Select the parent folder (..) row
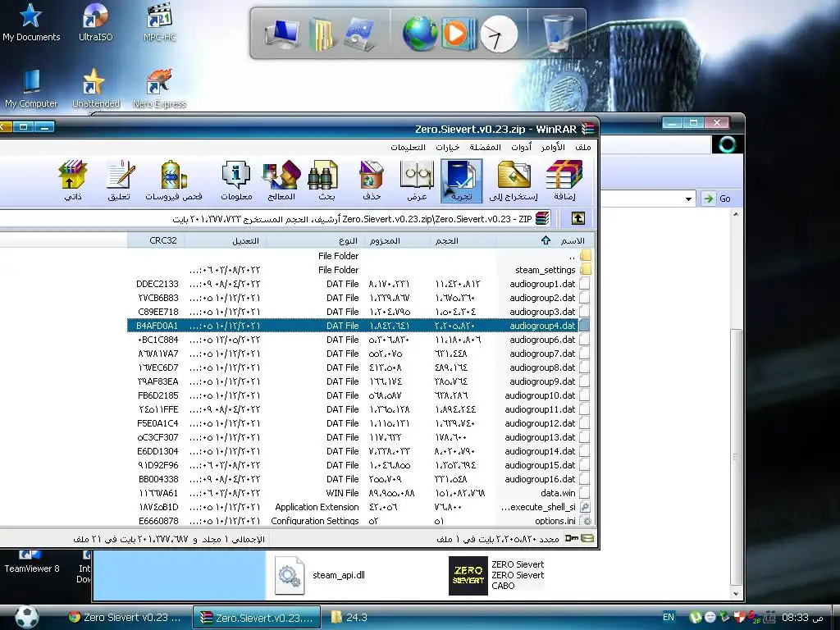The width and height of the screenshot is (840, 630). pyautogui.click(x=359, y=256)
